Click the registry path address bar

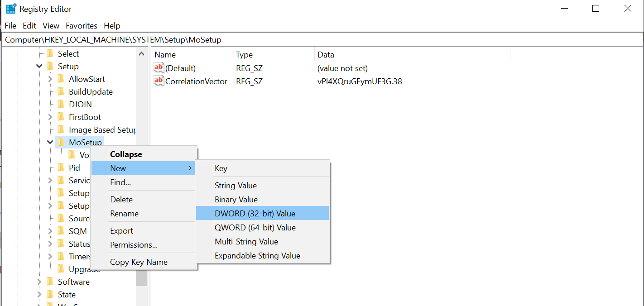point(317,40)
